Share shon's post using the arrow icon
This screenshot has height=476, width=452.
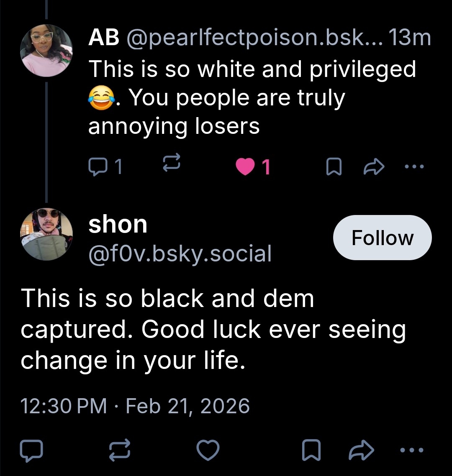point(361,450)
